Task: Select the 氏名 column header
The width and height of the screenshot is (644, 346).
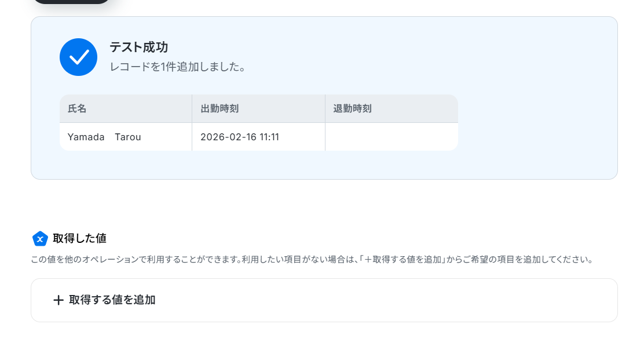Action: coord(126,108)
